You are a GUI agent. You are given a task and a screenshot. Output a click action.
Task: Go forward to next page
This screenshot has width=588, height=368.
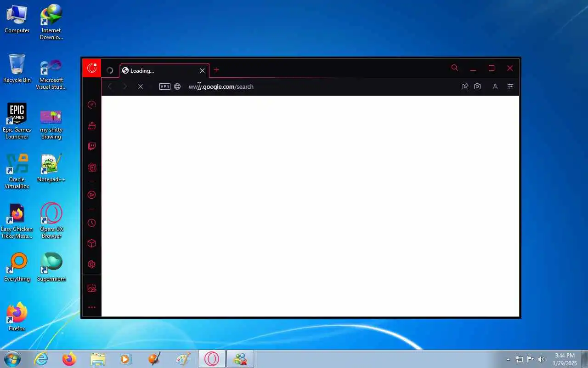[x=125, y=86]
